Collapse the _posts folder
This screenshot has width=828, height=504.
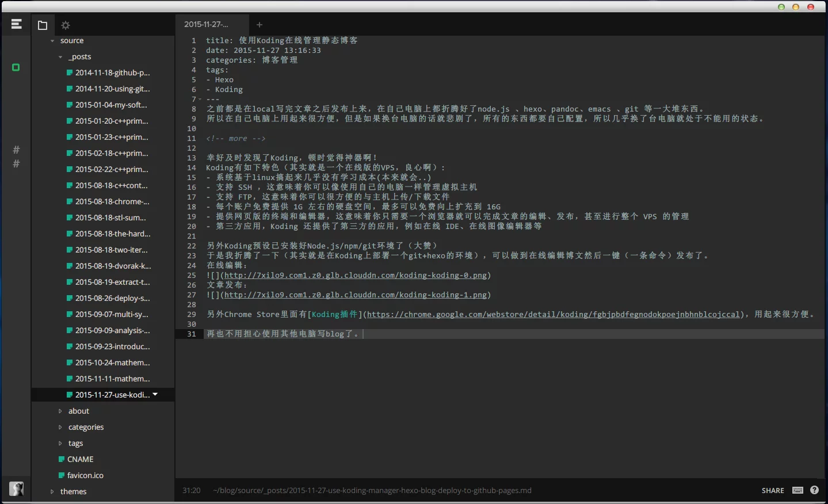(60, 57)
